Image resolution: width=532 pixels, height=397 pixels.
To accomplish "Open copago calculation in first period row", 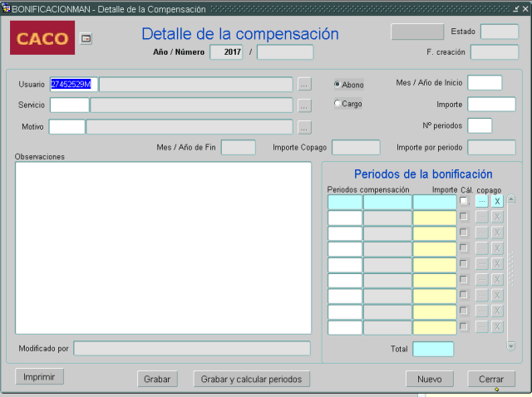I will coord(482,201).
